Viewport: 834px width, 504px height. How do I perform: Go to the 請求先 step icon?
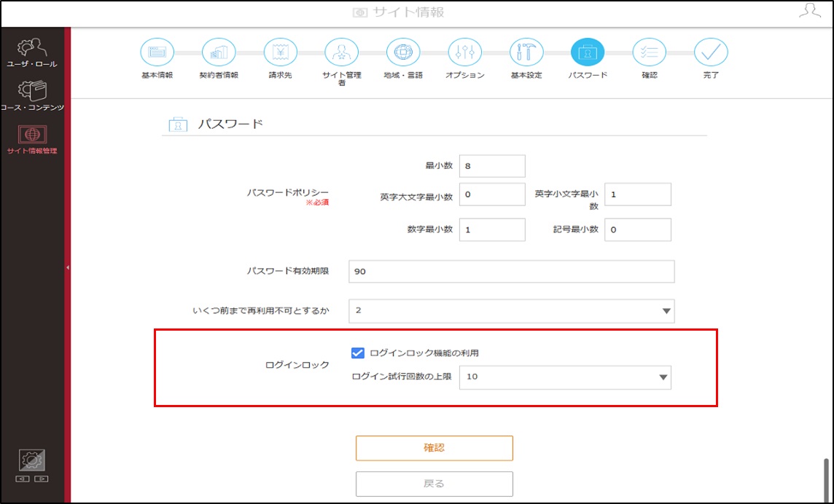coord(280,52)
